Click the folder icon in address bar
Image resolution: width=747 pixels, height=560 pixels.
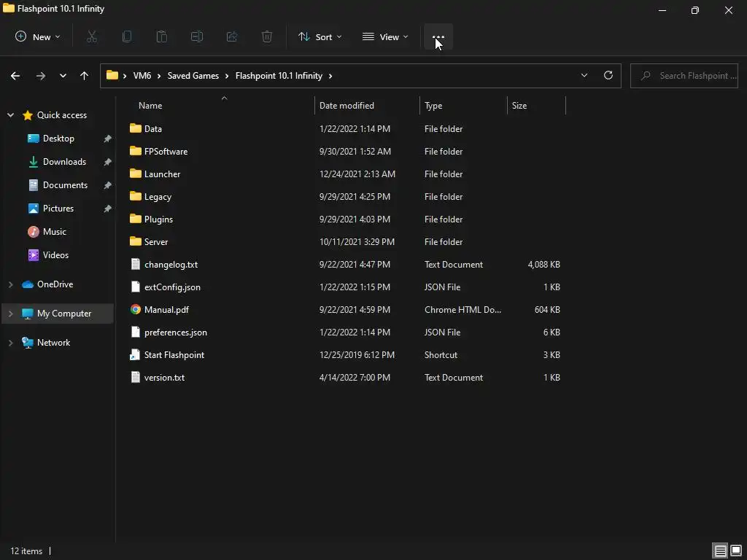(112, 75)
